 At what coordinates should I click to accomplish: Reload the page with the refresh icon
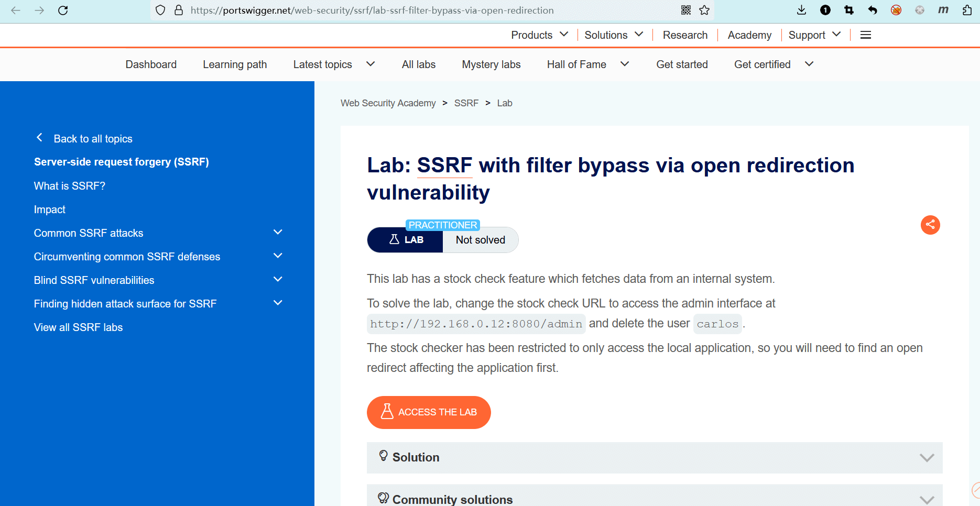pyautogui.click(x=63, y=10)
